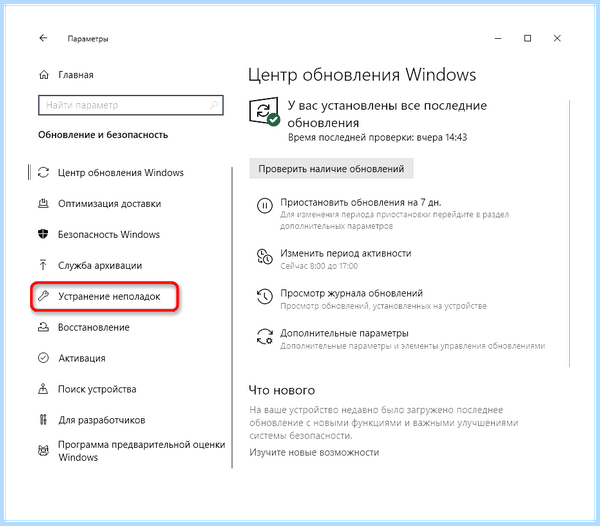The image size is (600, 526).
Task: Click the pause updates icon
Action: tap(264, 205)
